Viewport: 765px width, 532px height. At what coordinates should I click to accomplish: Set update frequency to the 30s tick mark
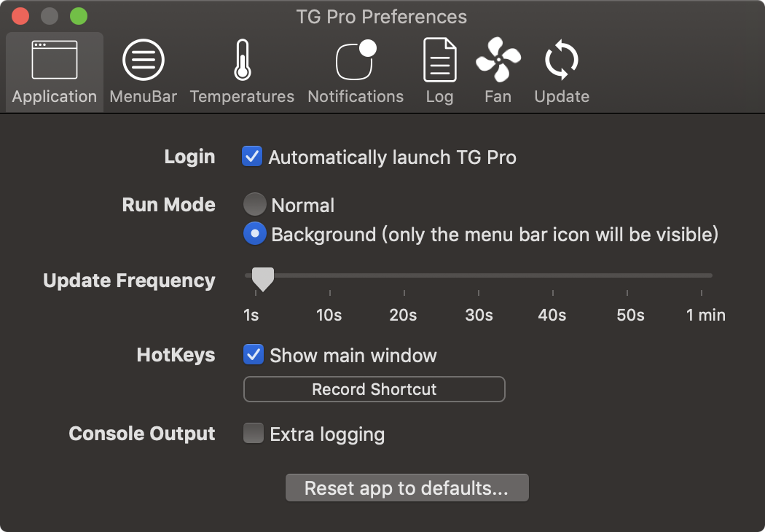pos(479,293)
